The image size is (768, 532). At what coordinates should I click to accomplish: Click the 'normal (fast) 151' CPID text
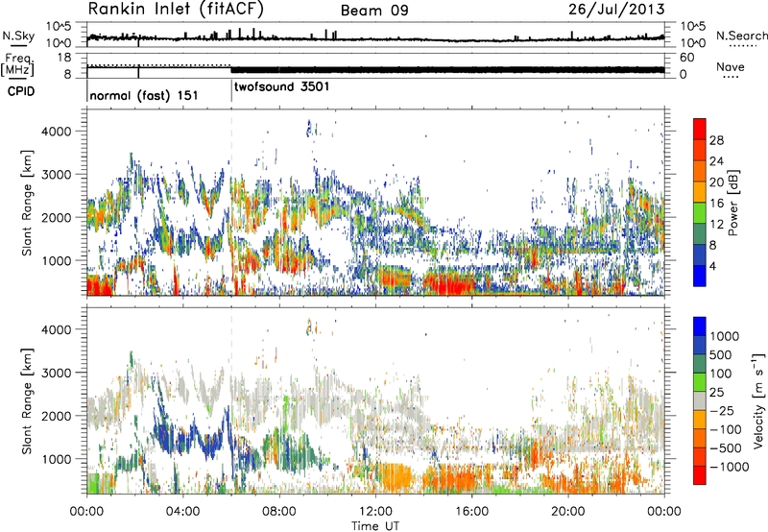point(144,95)
